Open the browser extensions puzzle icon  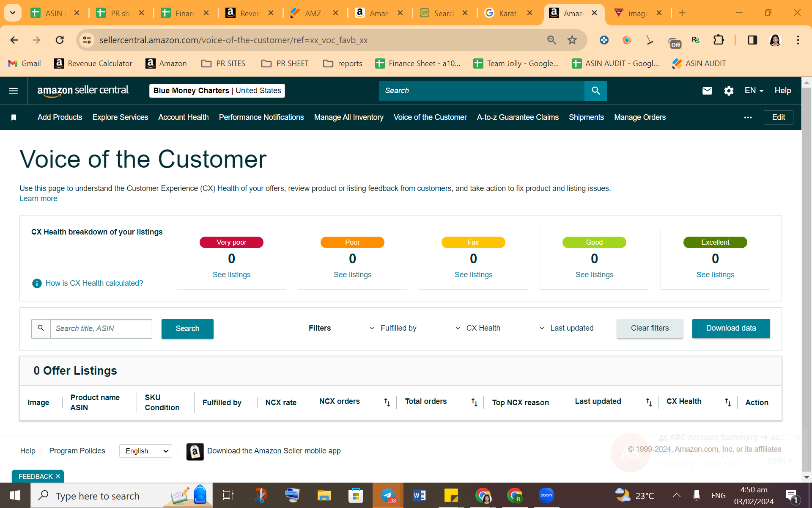pyautogui.click(x=719, y=40)
